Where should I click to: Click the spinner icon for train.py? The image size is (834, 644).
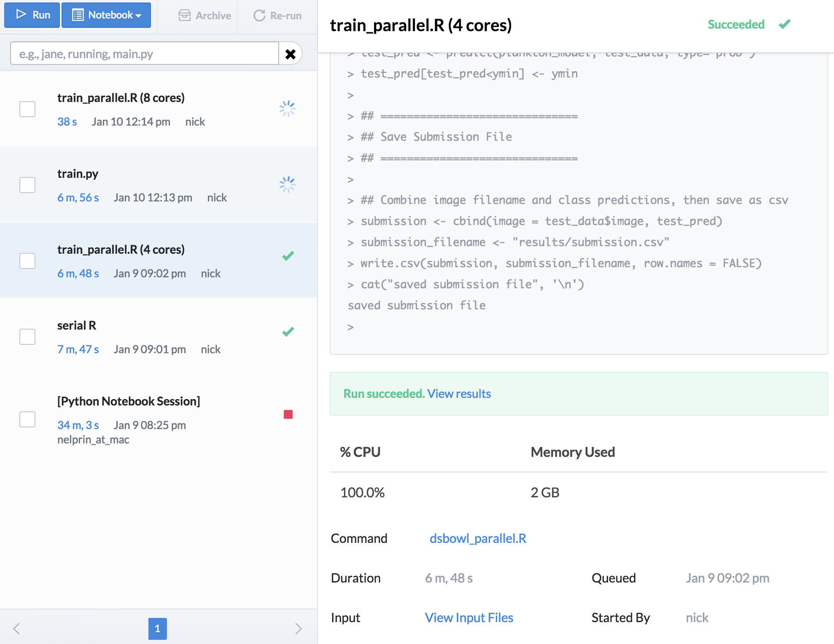pyautogui.click(x=288, y=185)
